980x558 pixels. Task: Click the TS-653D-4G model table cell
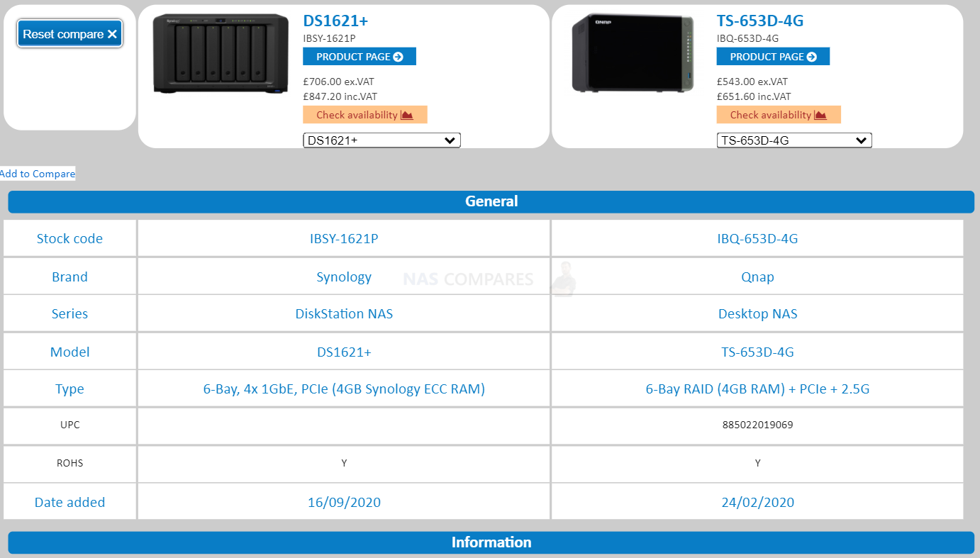757,352
